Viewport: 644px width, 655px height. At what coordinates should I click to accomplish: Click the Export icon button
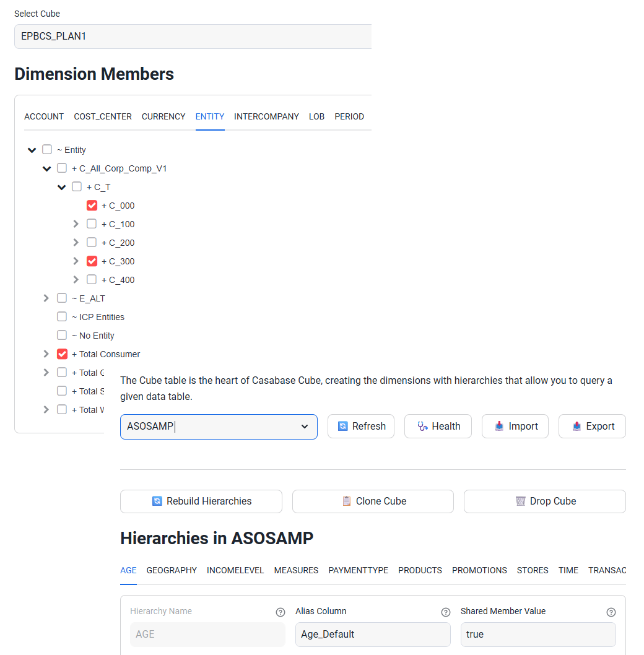click(591, 426)
